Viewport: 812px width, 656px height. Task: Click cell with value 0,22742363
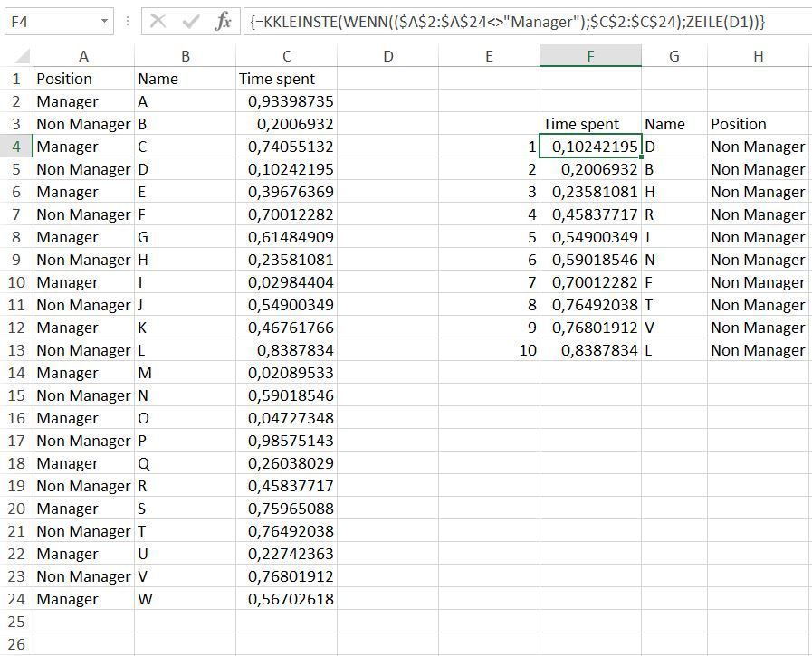click(x=286, y=554)
